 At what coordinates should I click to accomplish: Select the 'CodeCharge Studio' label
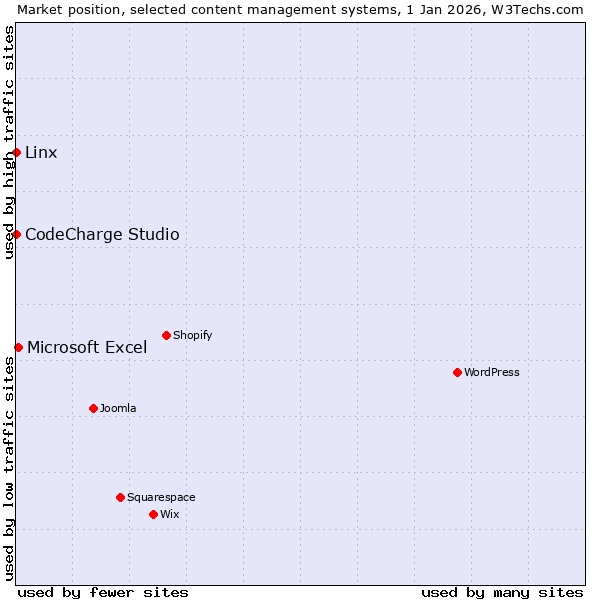(102, 235)
